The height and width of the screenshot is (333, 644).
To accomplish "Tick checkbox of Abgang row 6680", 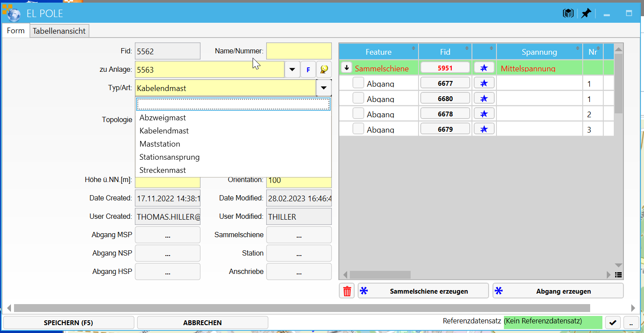I will coord(358,98).
